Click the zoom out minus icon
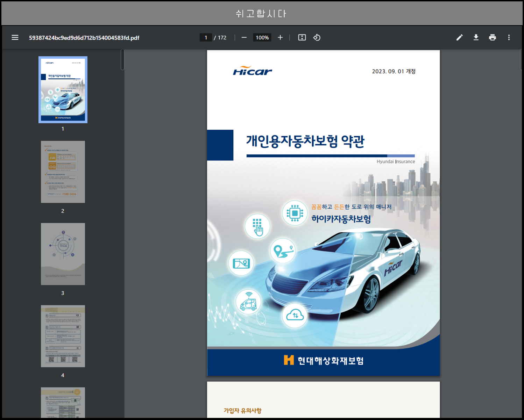 click(244, 37)
